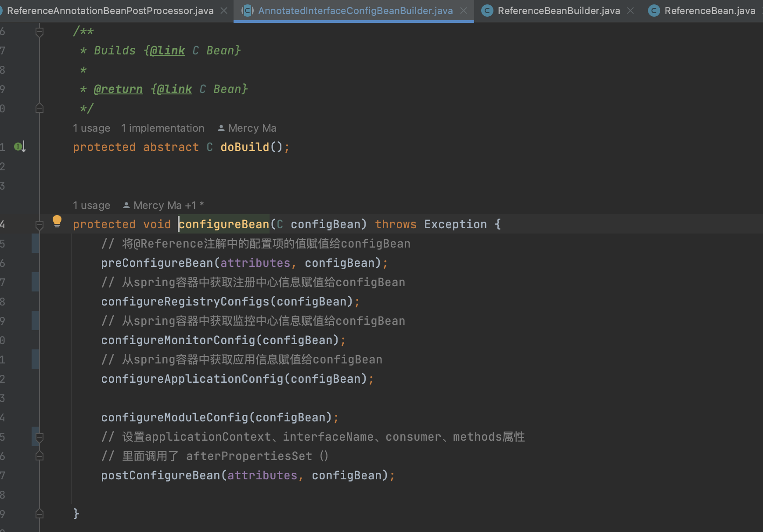The height and width of the screenshot is (532, 763).
Task: Click the configureApplicationConfig method call
Action: click(192, 379)
